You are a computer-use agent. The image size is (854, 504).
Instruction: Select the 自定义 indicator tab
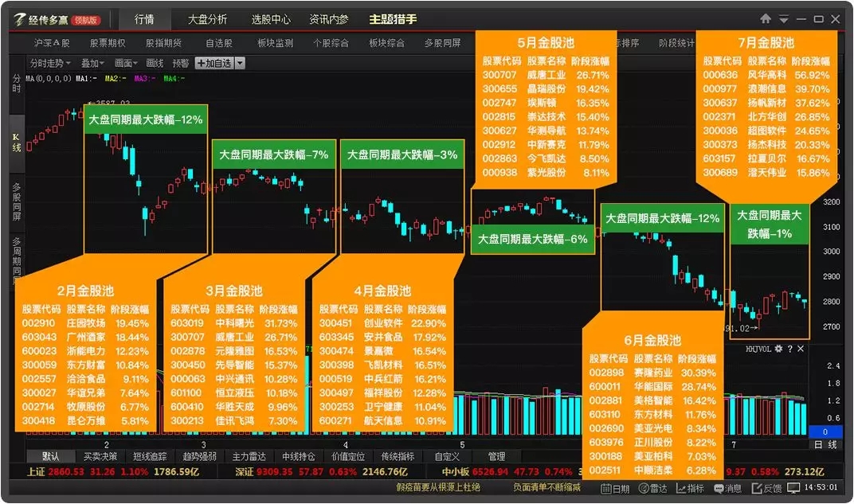pyautogui.click(x=447, y=457)
